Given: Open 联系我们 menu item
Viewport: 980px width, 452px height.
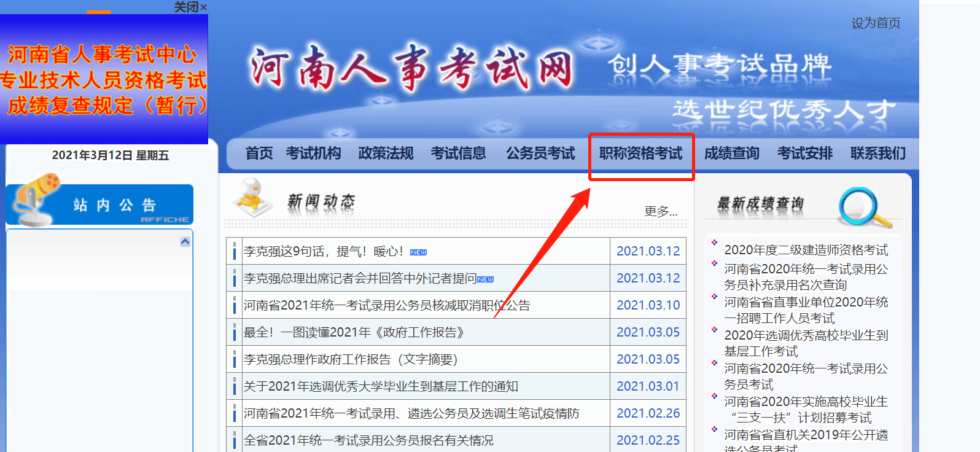Looking at the screenshot, I should tap(877, 153).
